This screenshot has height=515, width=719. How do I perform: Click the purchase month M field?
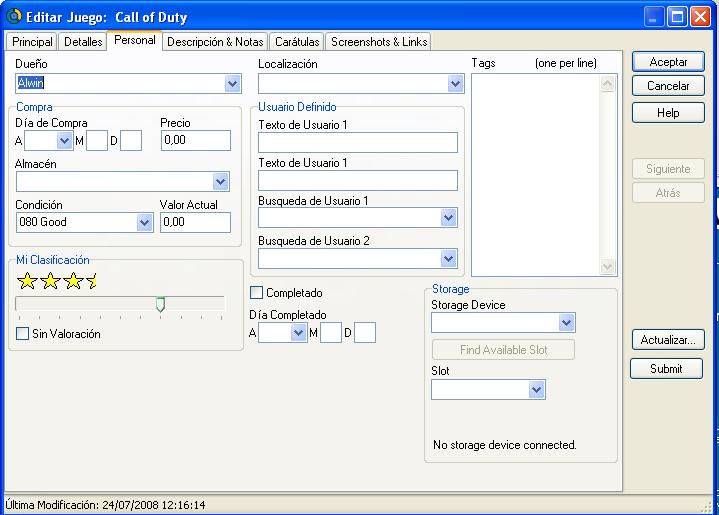[97, 140]
